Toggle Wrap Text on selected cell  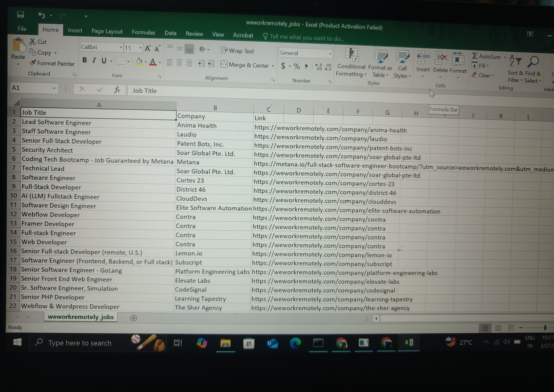238,51
